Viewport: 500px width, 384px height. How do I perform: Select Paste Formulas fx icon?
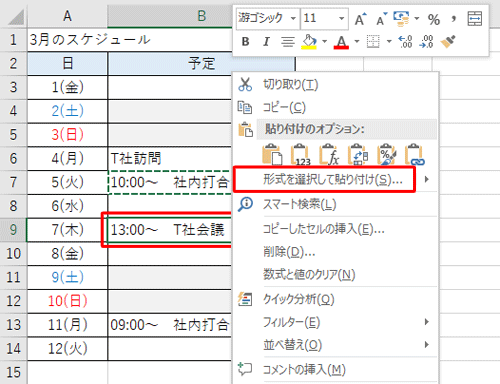329,154
